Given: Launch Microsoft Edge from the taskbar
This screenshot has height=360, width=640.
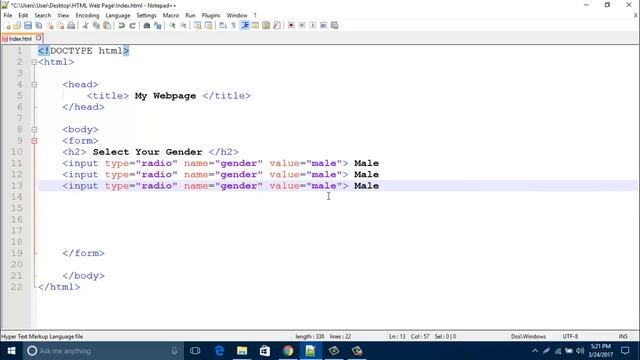Looking at the screenshot, I should 219,351.
